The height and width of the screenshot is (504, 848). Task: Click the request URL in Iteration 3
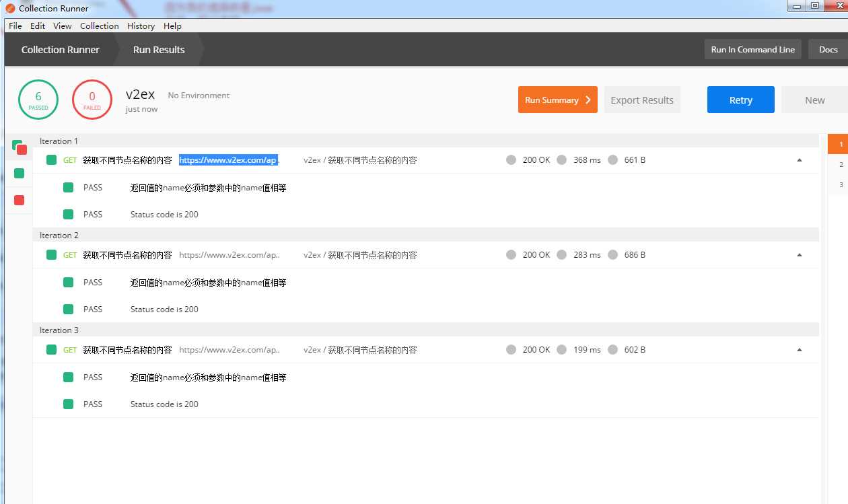coord(229,350)
